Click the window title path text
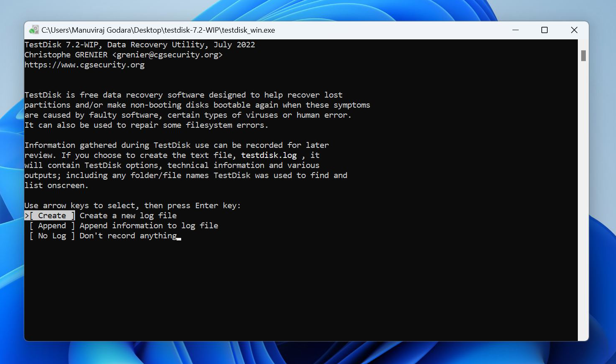The width and height of the screenshot is (616, 364). (x=158, y=30)
